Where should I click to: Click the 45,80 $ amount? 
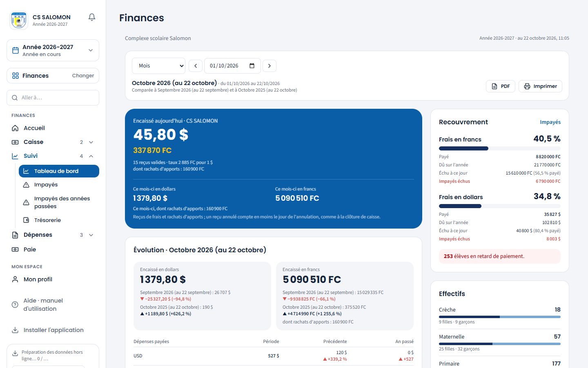(x=161, y=135)
